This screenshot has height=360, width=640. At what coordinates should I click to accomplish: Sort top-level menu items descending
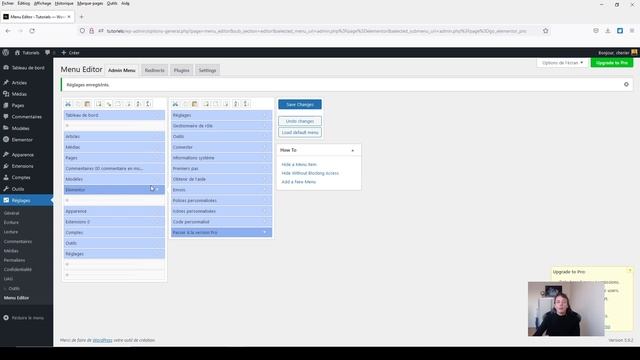(x=149, y=104)
